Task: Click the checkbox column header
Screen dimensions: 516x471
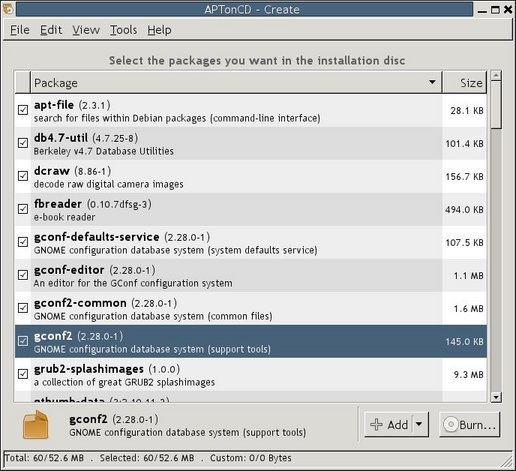Action: pyautogui.click(x=23, y=82)
